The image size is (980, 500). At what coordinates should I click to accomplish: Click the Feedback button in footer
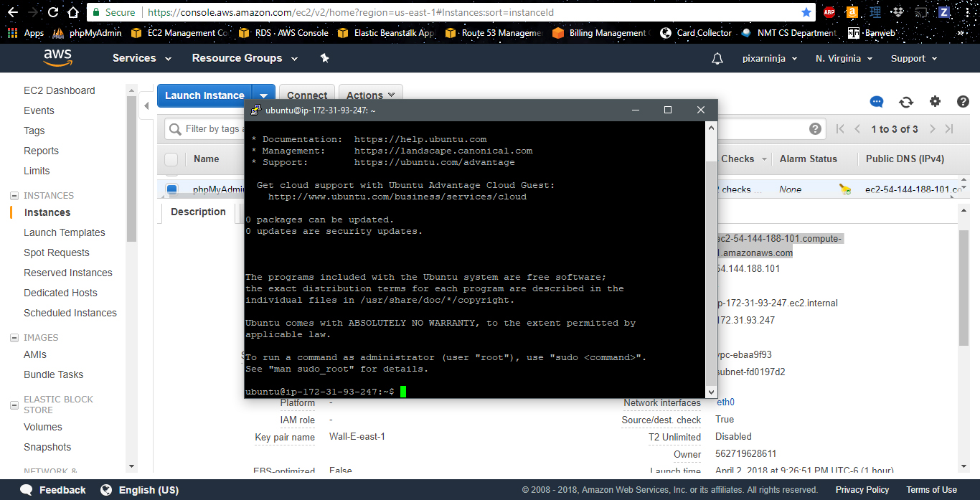(53, 490)
